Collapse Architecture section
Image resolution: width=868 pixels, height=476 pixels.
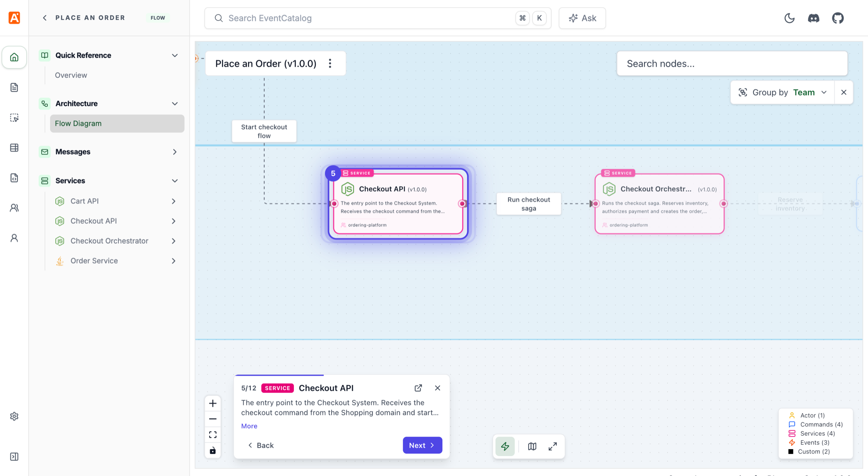pyautogui.click(x=175, y=104)
